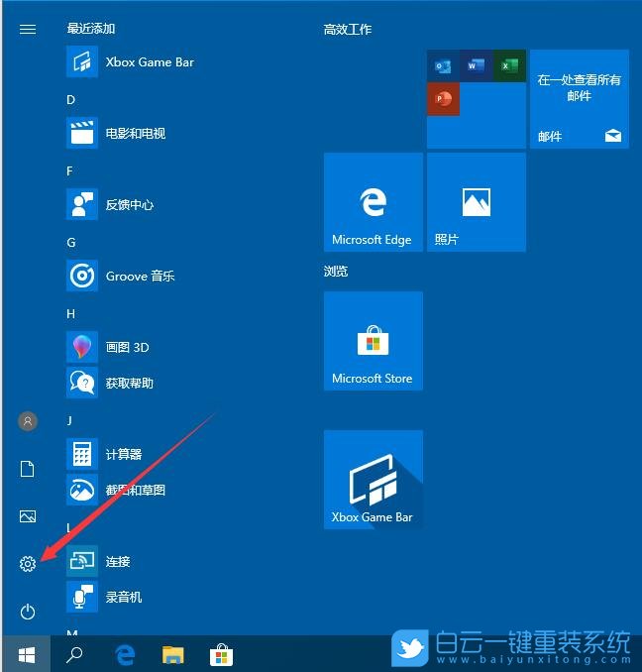Click the letter G section header
The image size is (642, 672).
coord(71,243)
